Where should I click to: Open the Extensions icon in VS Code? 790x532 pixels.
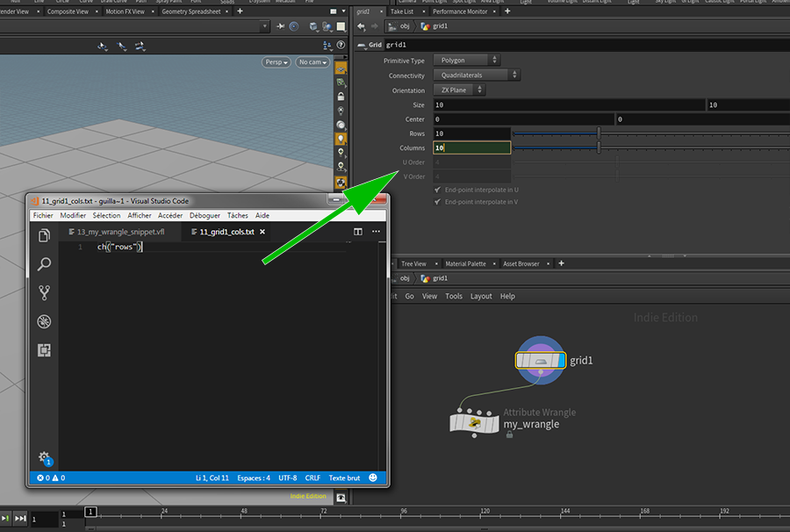coord(44,350)
